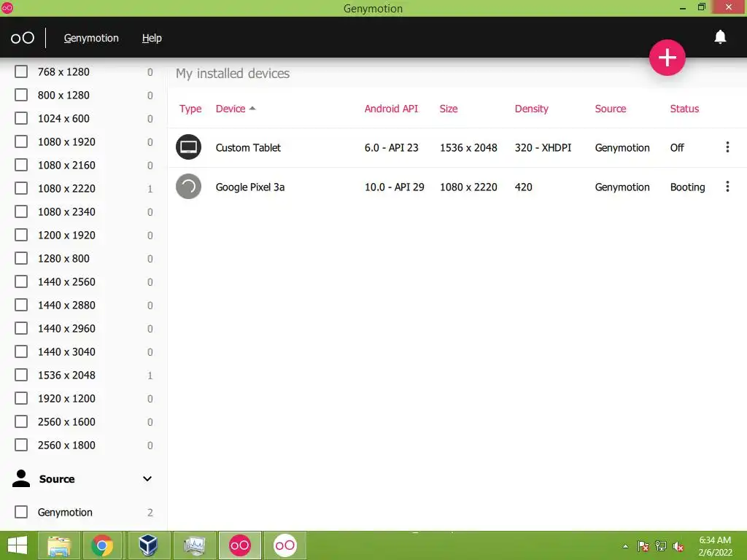Click the 320 - XHDPI density cell
Viewport: 747px width, 560px height.
(543, 147)
